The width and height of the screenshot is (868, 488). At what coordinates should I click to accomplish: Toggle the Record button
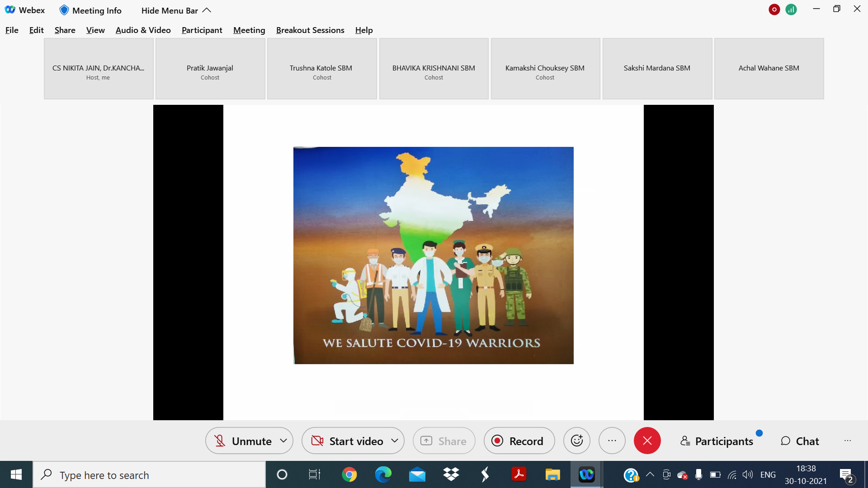(519, 441)
